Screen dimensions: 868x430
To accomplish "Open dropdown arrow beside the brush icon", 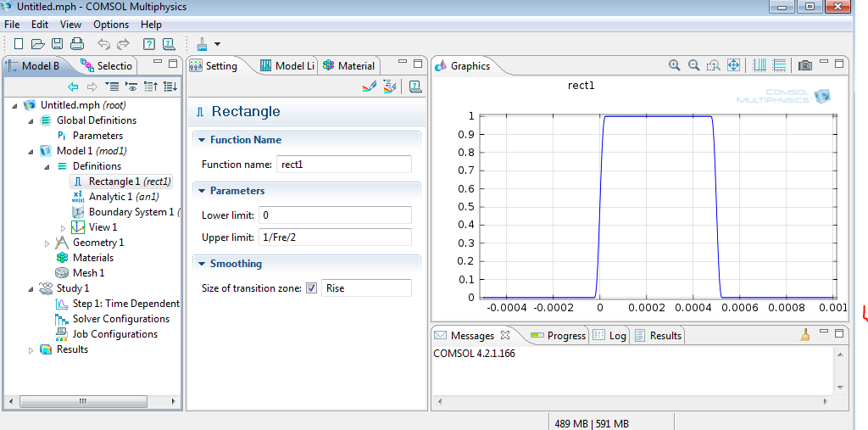I will click(218, 44).
